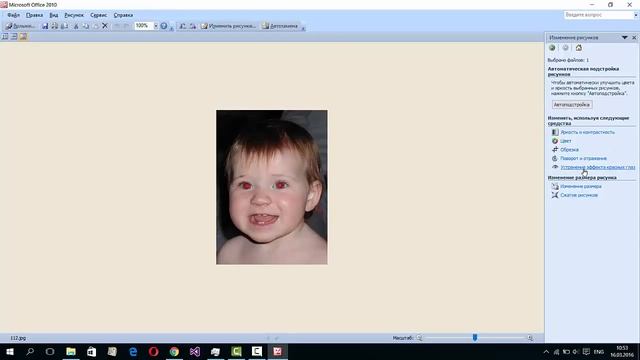Click the Delete X icon in toolbar
Screen dimensions: 640x360
click(104, 26)
